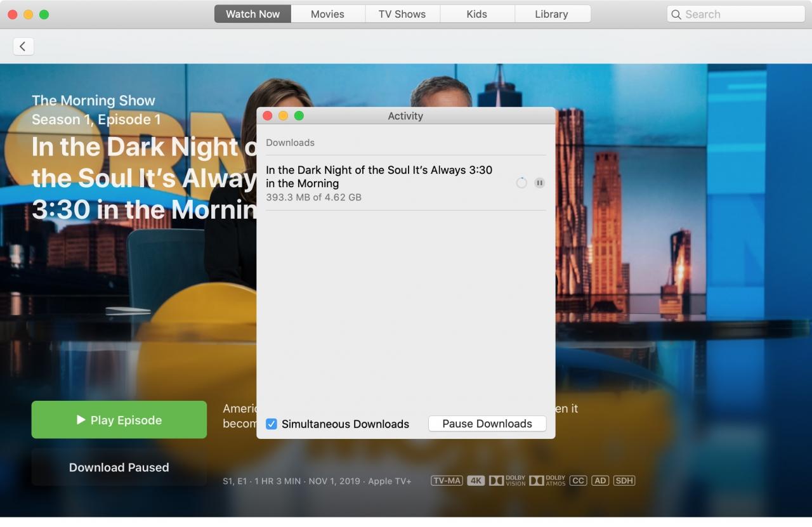
Task: Go back with the chevron button
Action: point(23,46)
